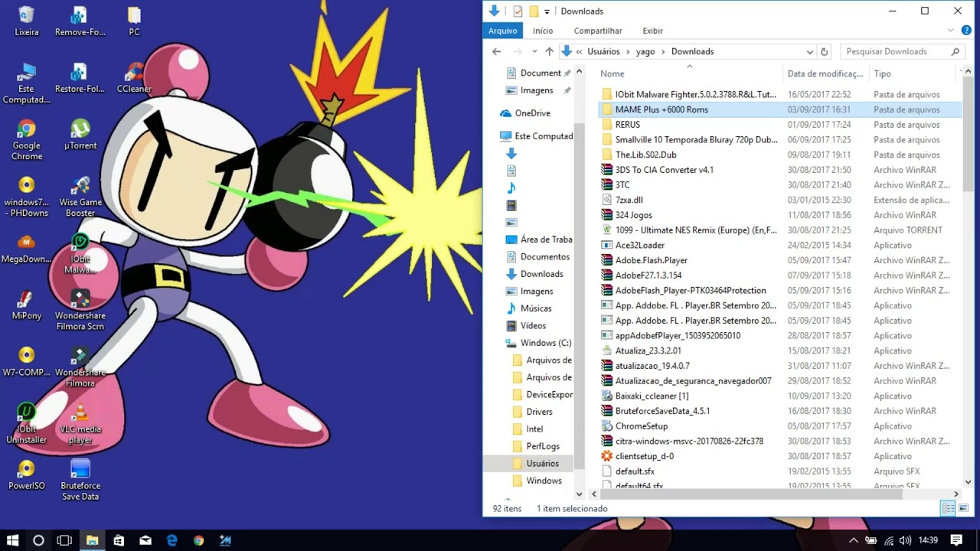This screenshot has width=980, height=551.
Task: Select PerfLogs folder in navigation tree
Action: pos(543,446)
